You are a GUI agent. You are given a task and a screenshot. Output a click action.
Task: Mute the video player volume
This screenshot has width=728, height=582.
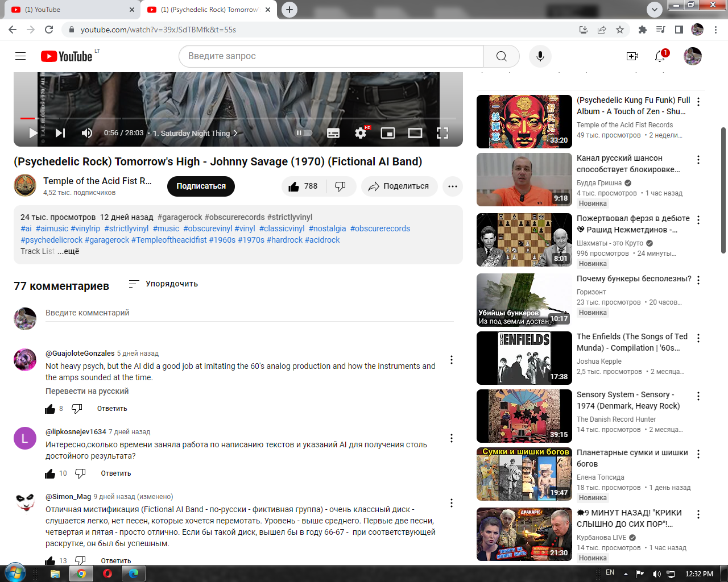coord(87,133)
